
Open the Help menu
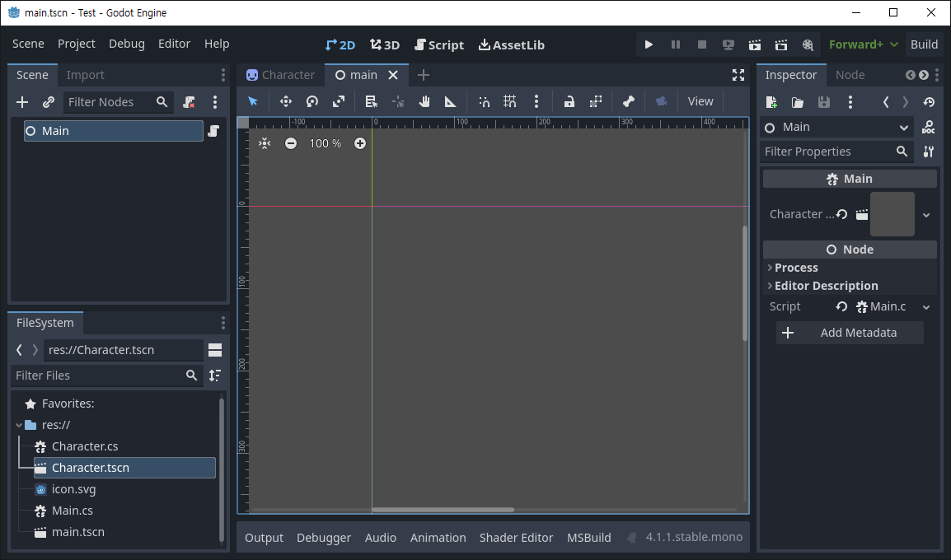217,44
